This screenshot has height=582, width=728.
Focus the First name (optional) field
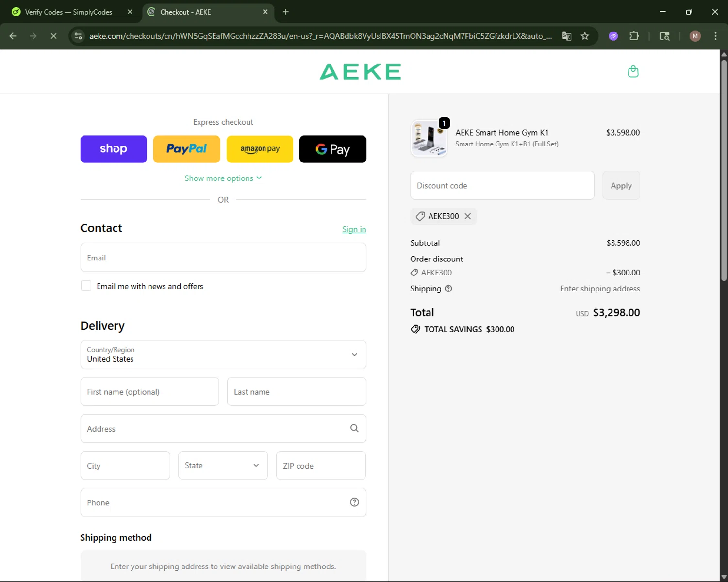[149, 392]
